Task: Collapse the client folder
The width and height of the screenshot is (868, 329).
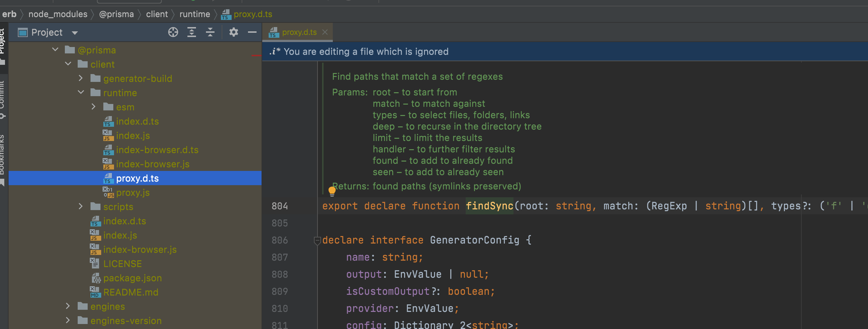Action: [x=68, y=64]
